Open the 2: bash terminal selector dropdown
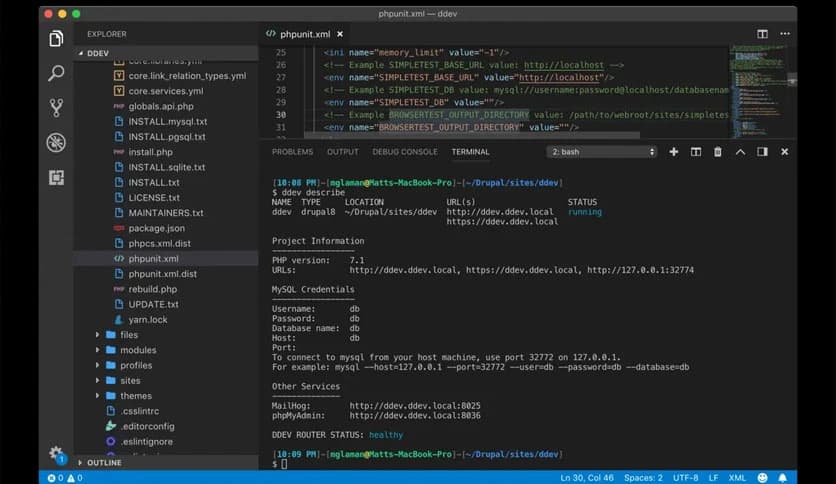 [x=601, y=152]
